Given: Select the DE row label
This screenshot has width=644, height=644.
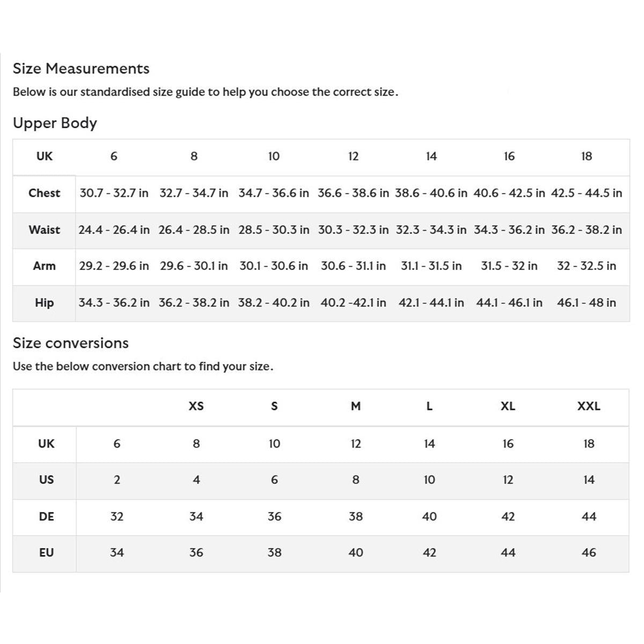Looking at the screenshot, I should click(x=46, y=516).
